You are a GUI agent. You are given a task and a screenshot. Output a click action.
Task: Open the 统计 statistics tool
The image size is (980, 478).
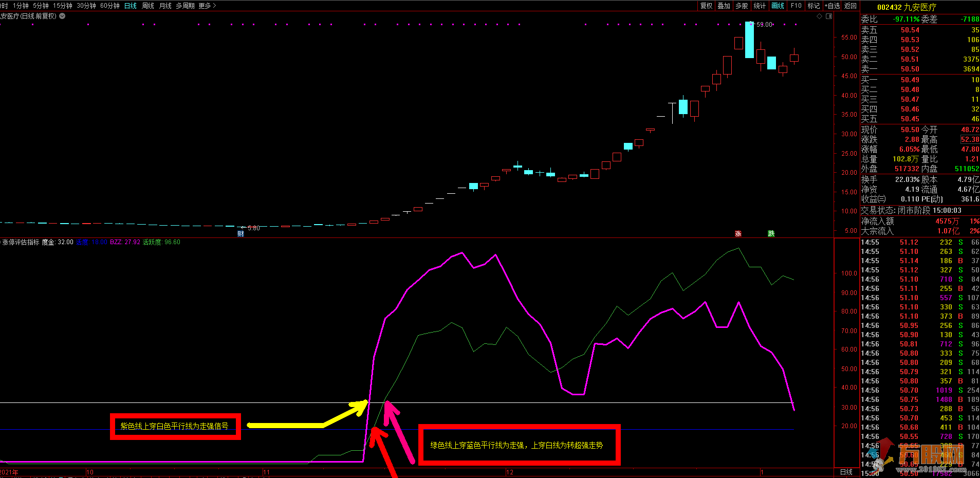click(760, 6)
